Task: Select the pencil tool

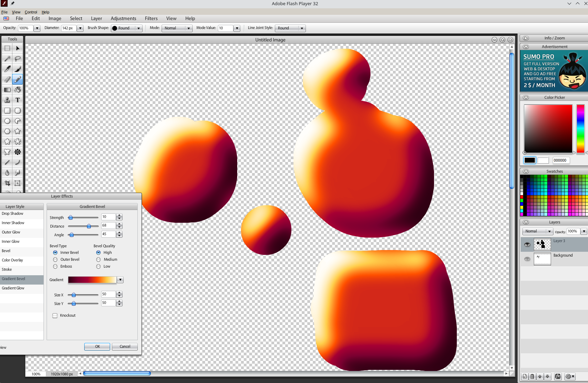Action: (18, 79)
